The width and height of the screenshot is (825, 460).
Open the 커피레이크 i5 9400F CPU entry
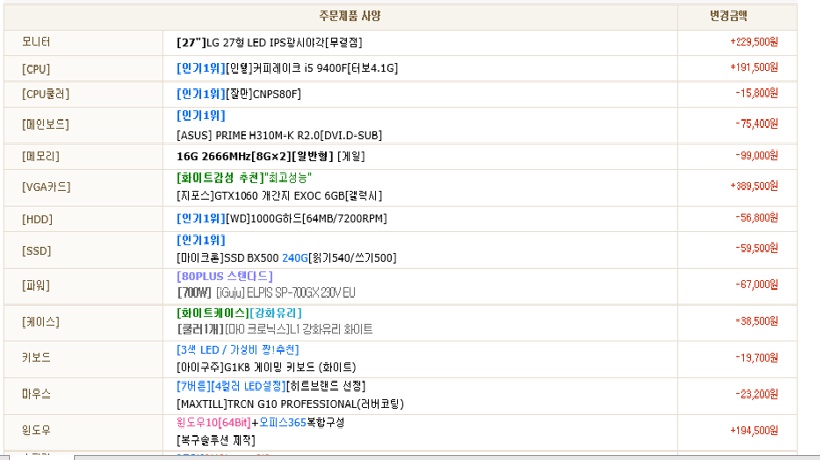(x=287, y=68)
